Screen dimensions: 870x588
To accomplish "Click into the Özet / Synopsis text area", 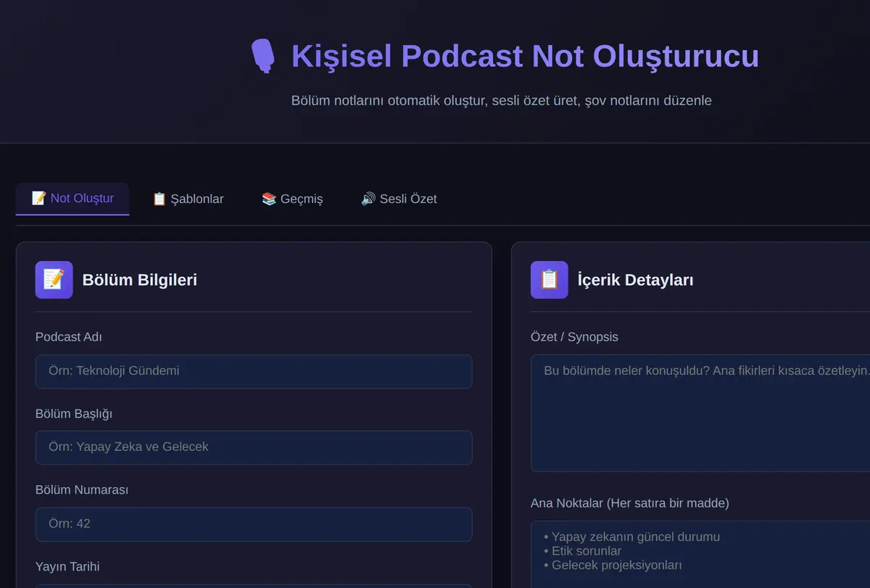I will (700, 413).
